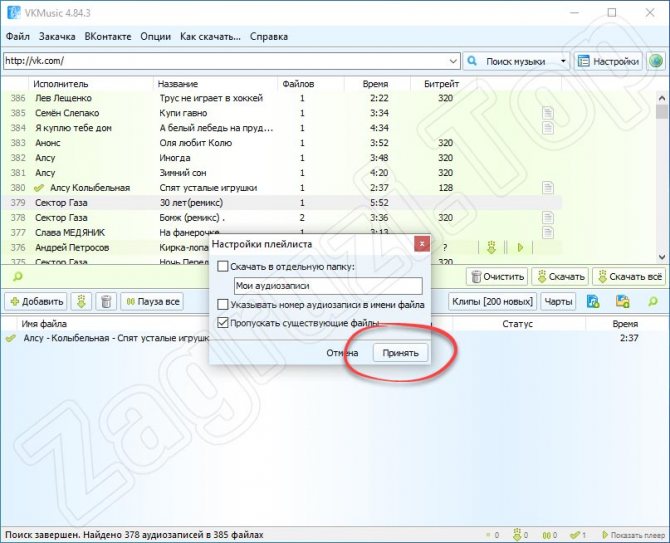Screen dimensions: 670x543
Task: Click the magnifier icon in Поиск музыки
Action: click(472, 61)
